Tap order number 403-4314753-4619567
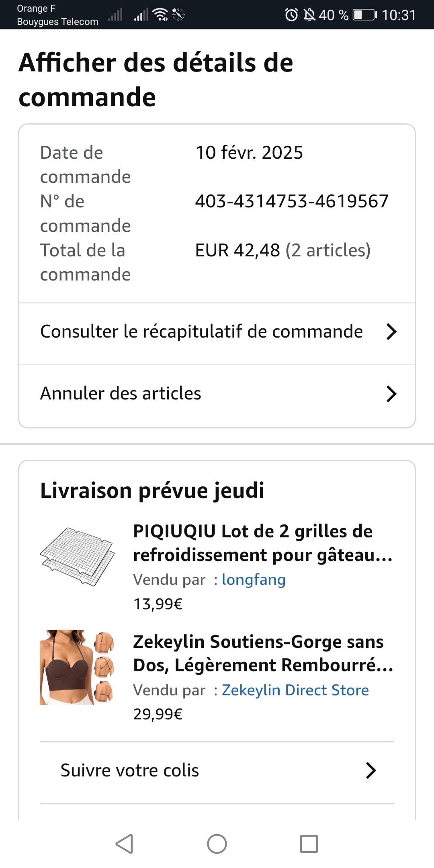The width and height of the screenshot is (434, 868). pos(292,201)
